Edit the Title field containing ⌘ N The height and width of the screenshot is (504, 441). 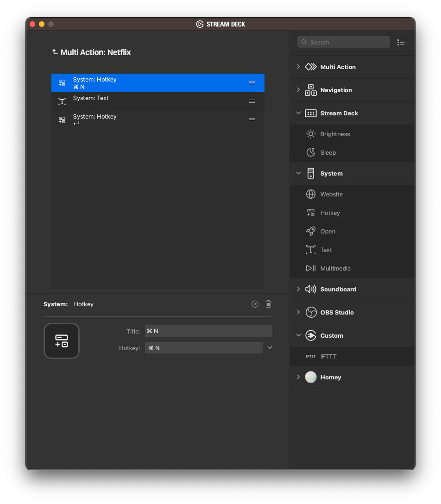click(208, 331)
